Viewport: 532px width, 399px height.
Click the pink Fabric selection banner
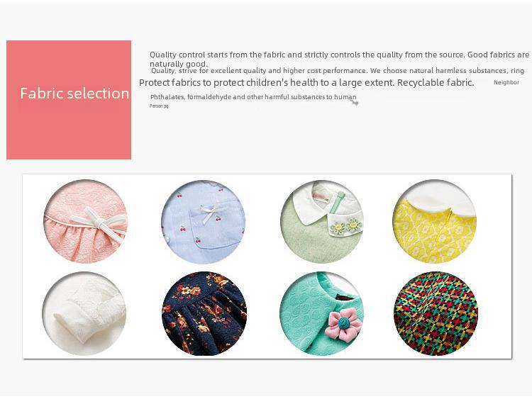click(x=69, y=100)
